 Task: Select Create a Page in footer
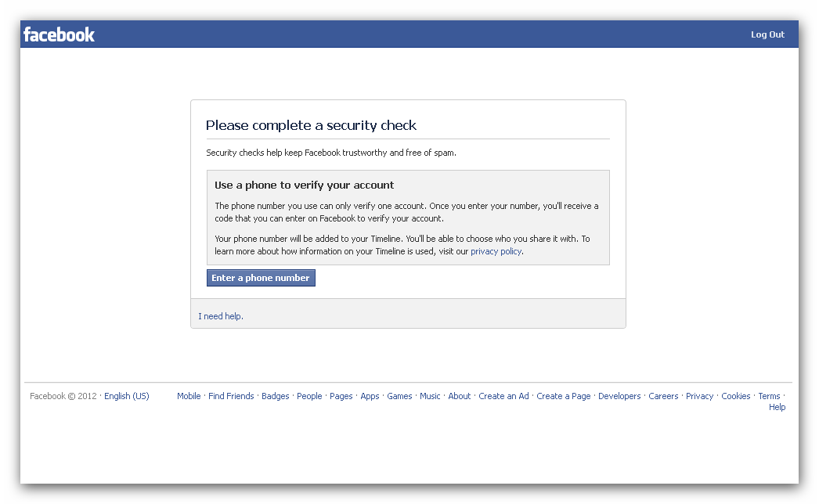coord(564,396)
